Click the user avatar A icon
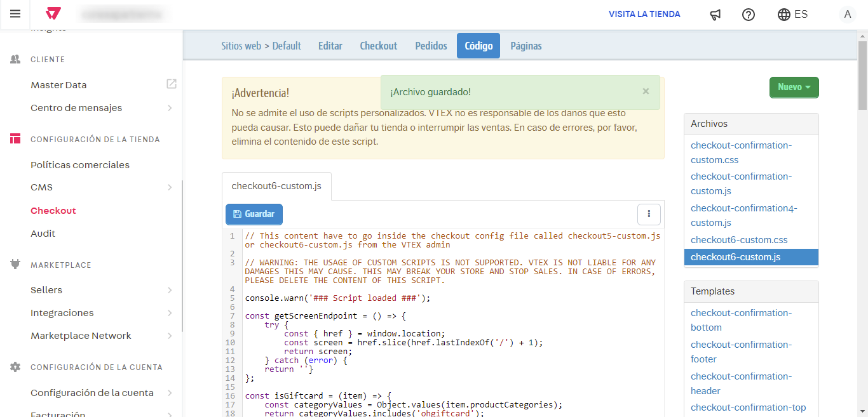868x417 pixels. (x=847, y=15)
